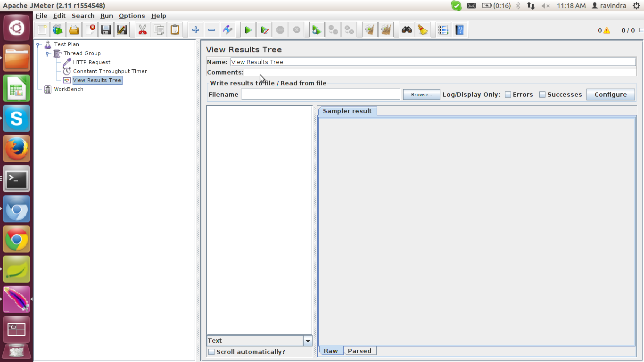Select HTTP Request in the tree
This screenshot has width=644, height=362.
(91, 62)
